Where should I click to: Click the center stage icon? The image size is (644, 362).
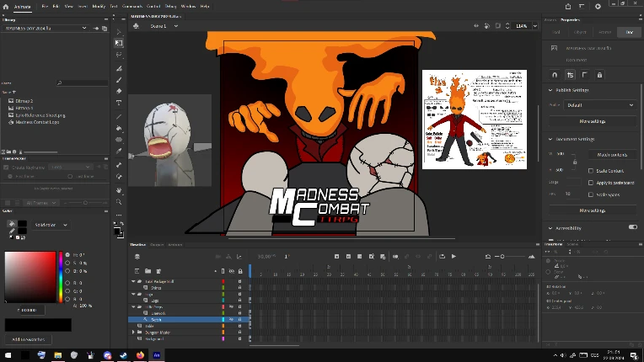[476, 26]
